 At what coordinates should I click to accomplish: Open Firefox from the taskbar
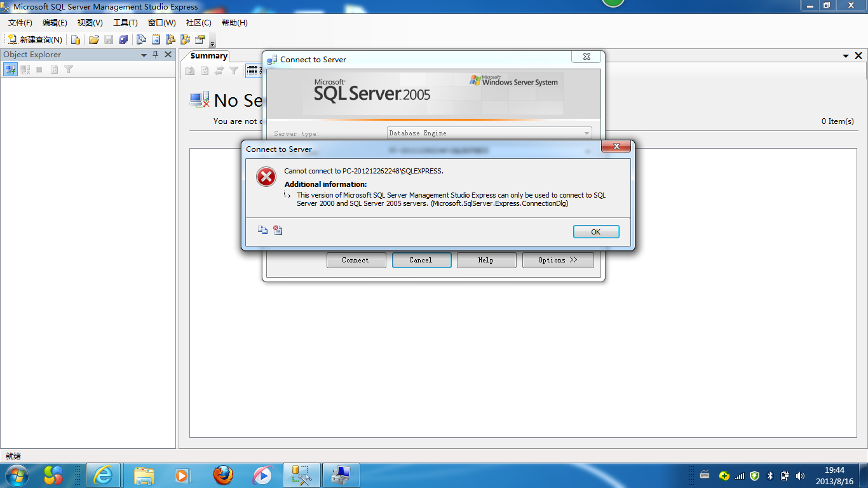(223, 475)
